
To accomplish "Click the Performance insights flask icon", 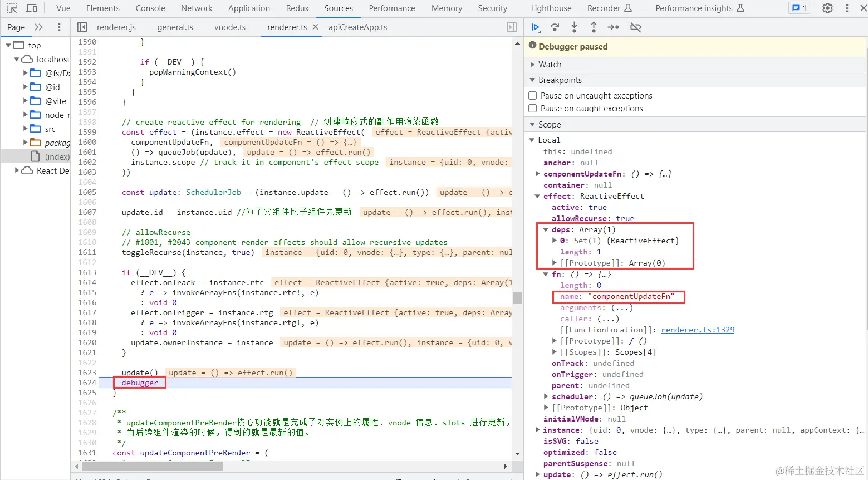I will (x=741, y=8).
